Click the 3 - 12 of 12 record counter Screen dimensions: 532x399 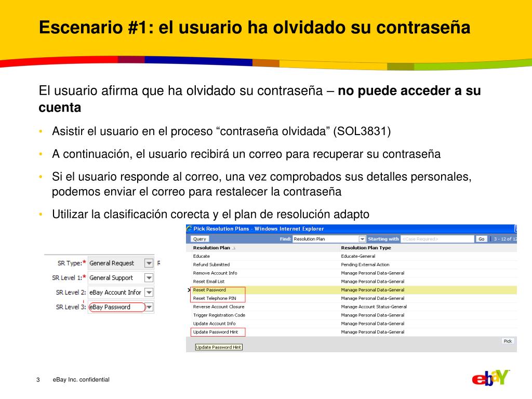pos(505,239)
